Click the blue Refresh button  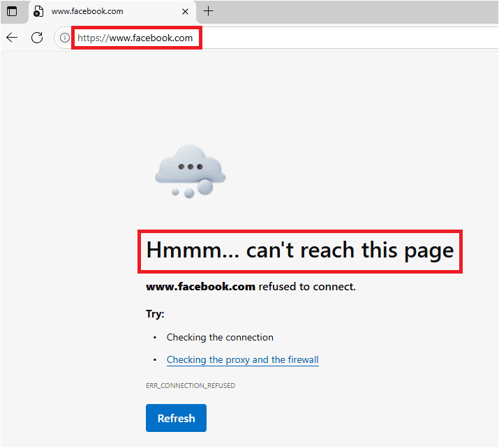[x=176, y=418]
